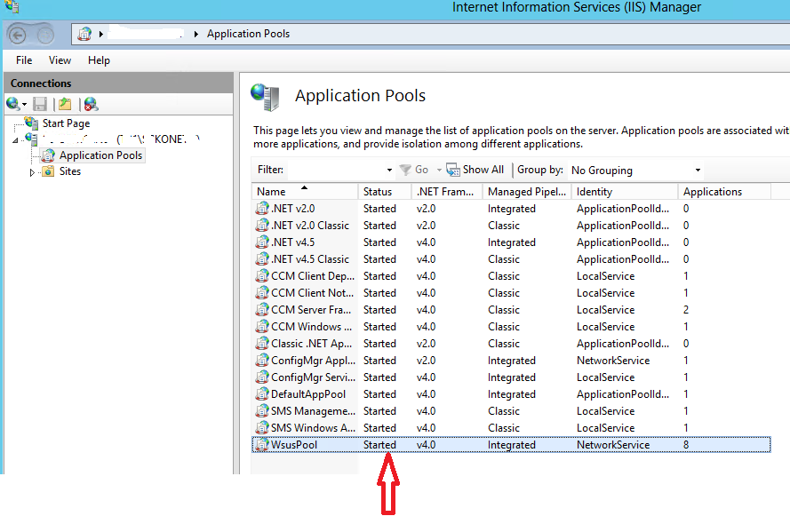Viewport: 790px width, 532px height.
Task: Click the Go button
Action: (x=418, y=169)
